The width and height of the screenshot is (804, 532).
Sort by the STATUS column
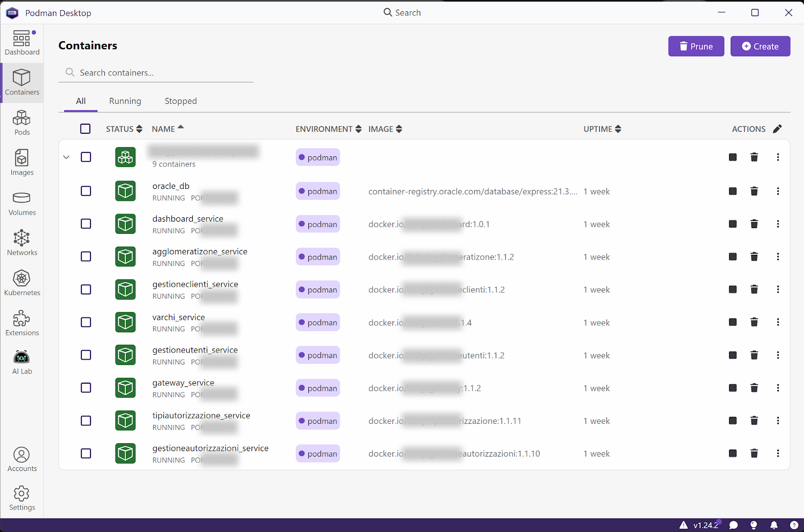124,129
